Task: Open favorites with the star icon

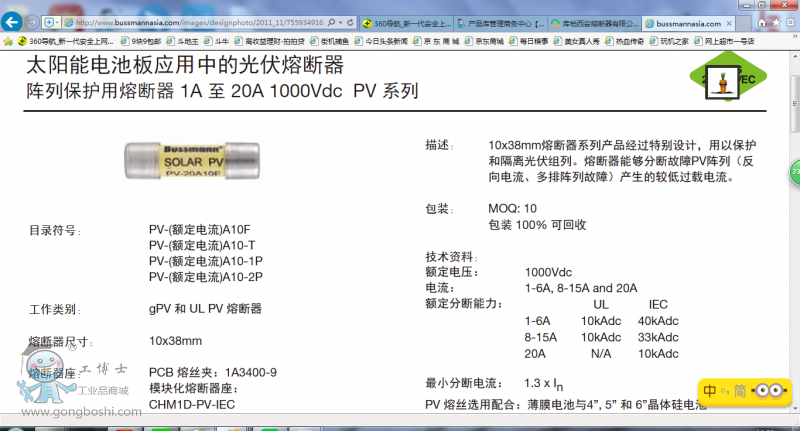Action: pos(775,22)
